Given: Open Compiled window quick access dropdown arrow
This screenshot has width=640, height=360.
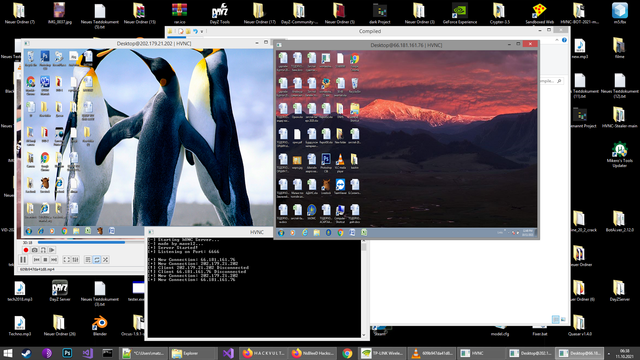Looking at the screenshot, I should [202, 31].
